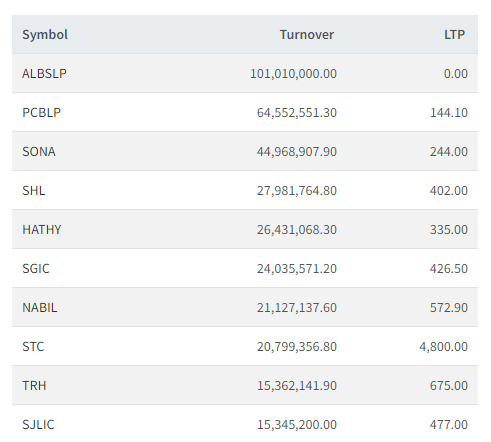Viewport: 491px width, 442px height.
Task: Click LTP value 675.00
Action: (x=449, y=386)
